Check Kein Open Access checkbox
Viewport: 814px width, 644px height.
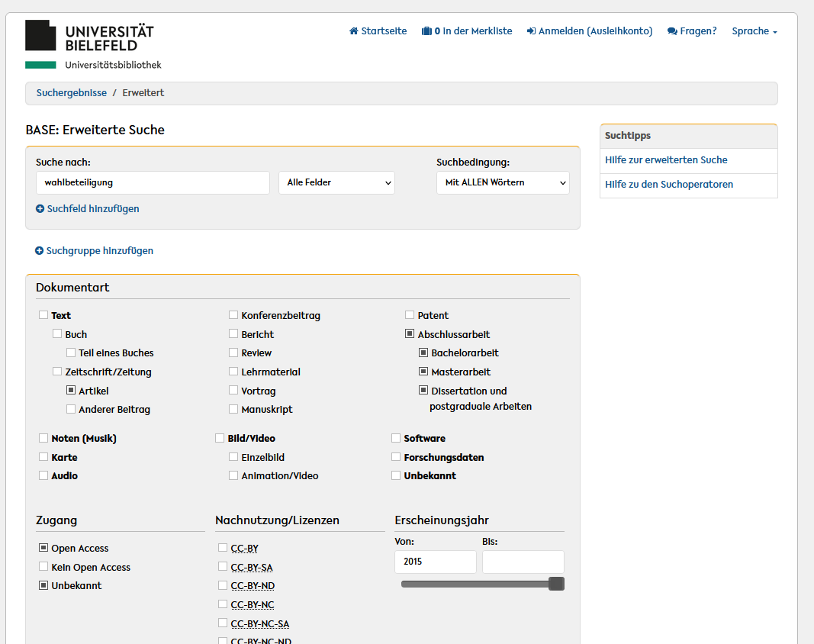pos(43,566)
